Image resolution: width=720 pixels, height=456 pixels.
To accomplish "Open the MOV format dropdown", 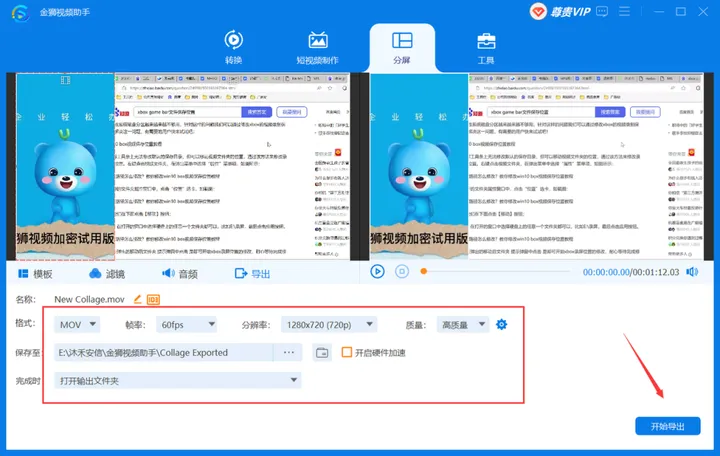I will (x=77, y=324).
